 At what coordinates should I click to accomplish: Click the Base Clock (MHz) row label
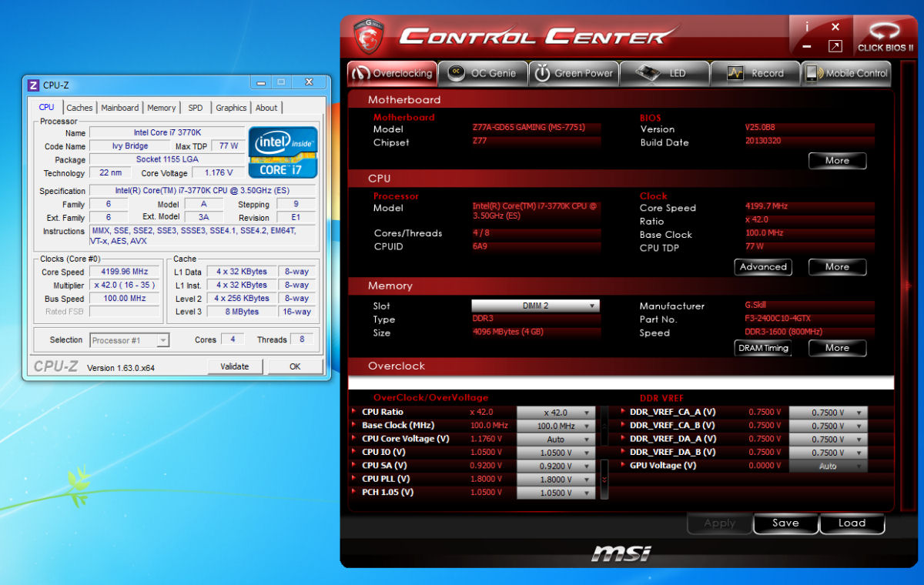[398, 425]
